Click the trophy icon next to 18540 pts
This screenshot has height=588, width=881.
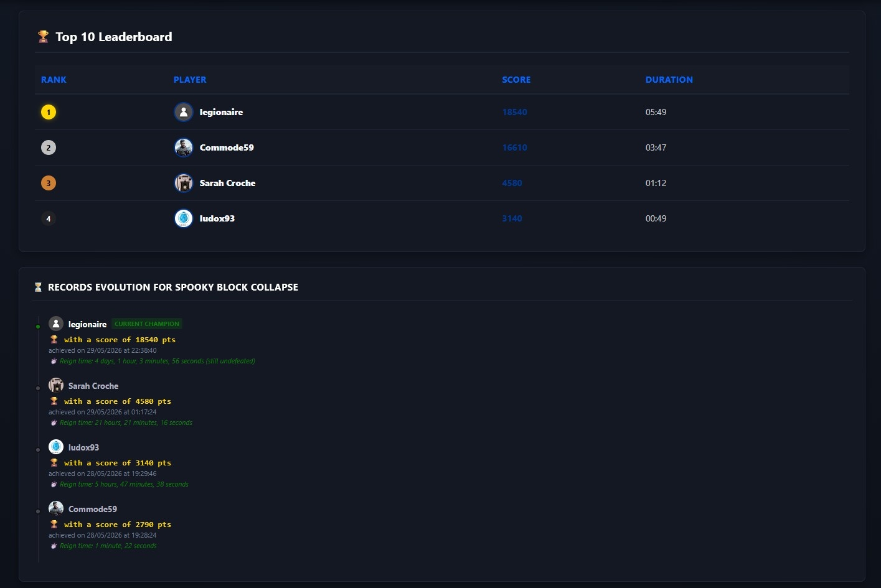(x=54, y=340)
